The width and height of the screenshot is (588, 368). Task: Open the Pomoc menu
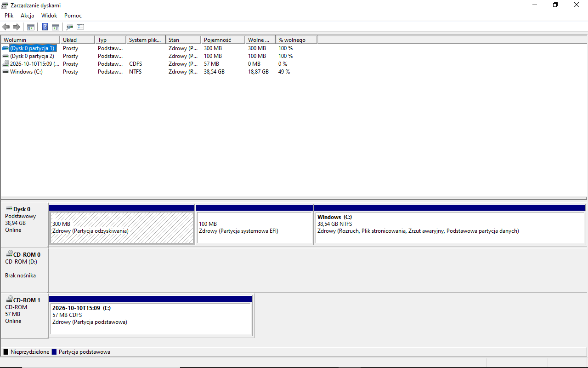(73, 16)
